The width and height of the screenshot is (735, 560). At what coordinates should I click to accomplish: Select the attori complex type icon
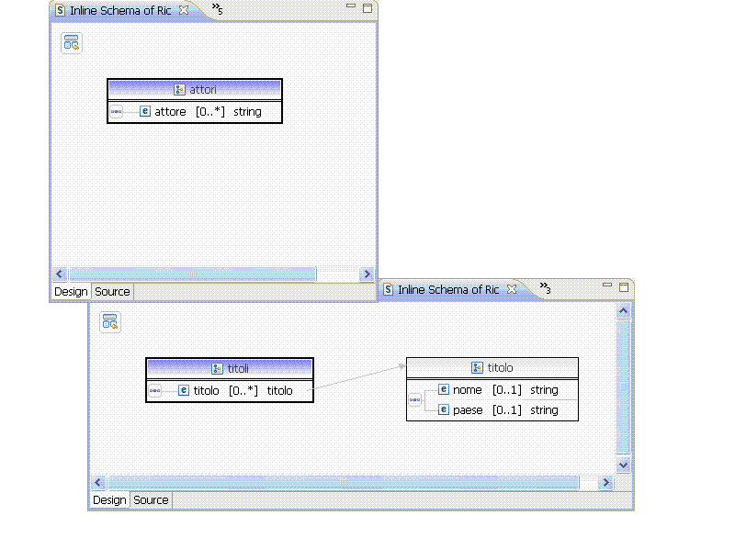coord(179,89)
